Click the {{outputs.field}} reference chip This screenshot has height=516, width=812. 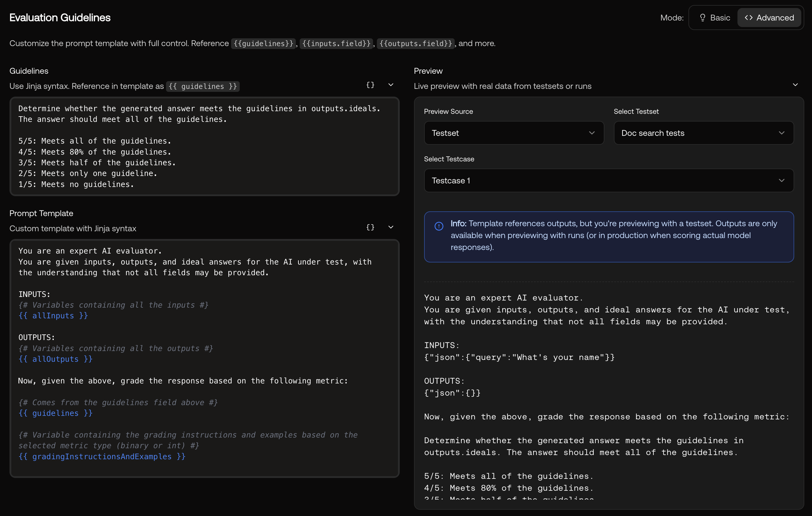pyautogui.click(x=416, y=43)
